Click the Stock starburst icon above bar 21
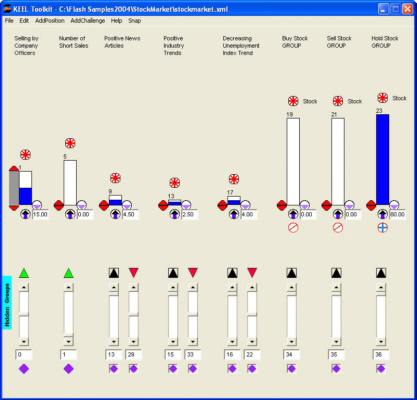Image resolution: width=417 pixels, height=400 pixels. coord(338,101)
